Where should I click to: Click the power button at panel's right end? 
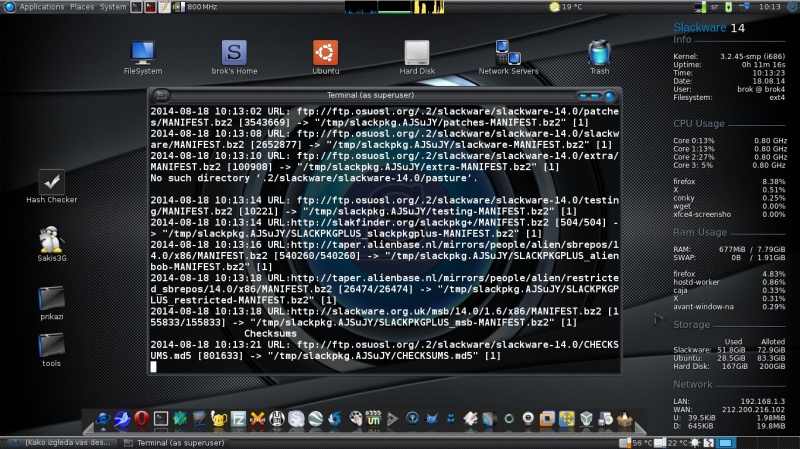(x=791, y=7)
